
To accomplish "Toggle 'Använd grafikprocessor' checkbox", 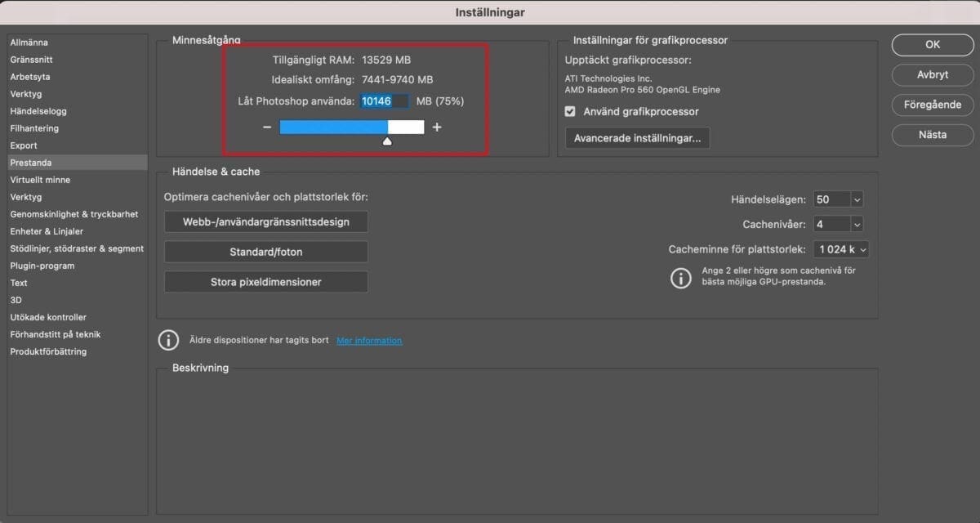I will coord(570,111).
